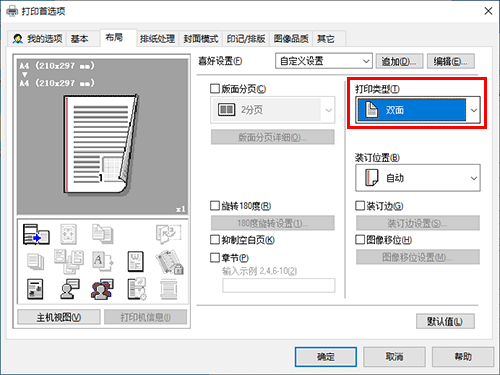Screen dimensions: 500x375
Task: Click the dark picture page icon
Action: click(35, 289)
